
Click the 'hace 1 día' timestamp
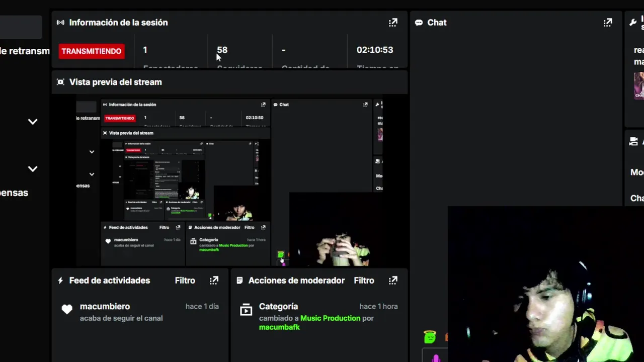click(202, 306)
